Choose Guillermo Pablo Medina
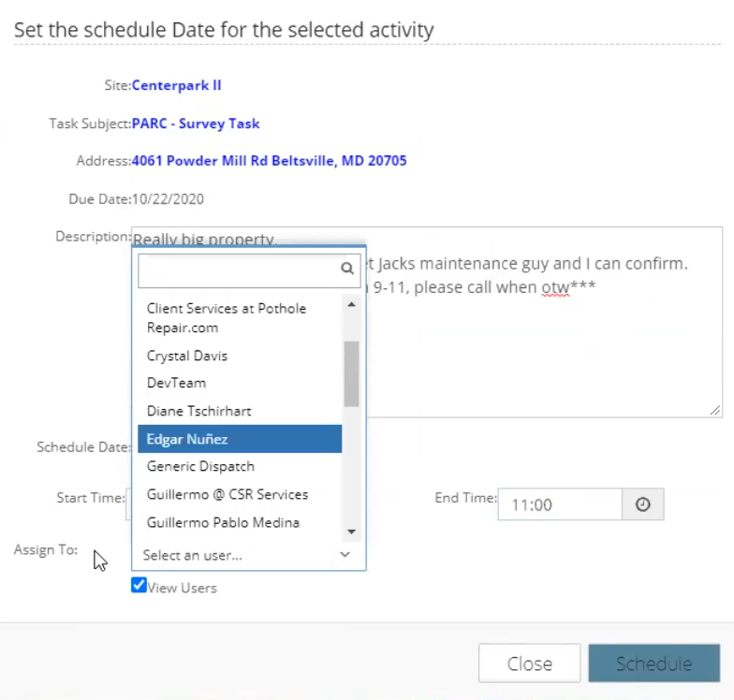Viewport: 734px width, 700px height. [x=240, y=522]
